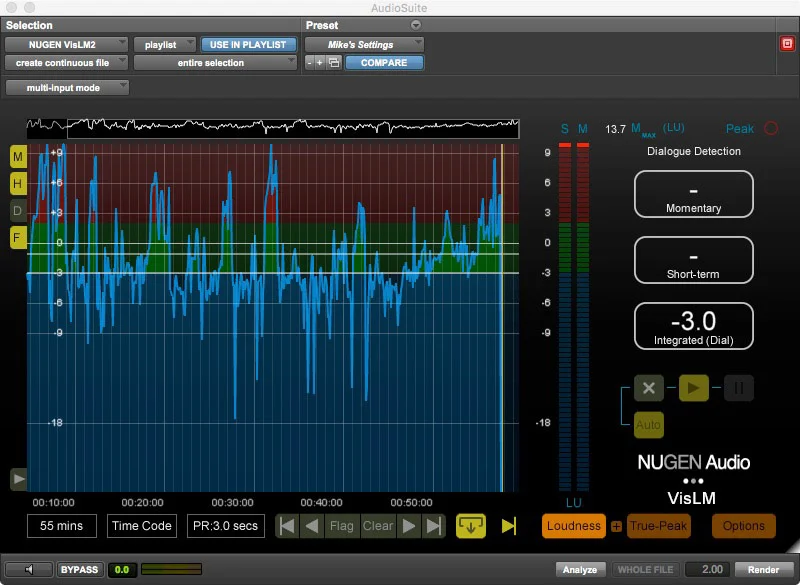The width and height of the screenshot is (800, 585).
Task: Click the speaker preview icon
Action: point(29,569)
